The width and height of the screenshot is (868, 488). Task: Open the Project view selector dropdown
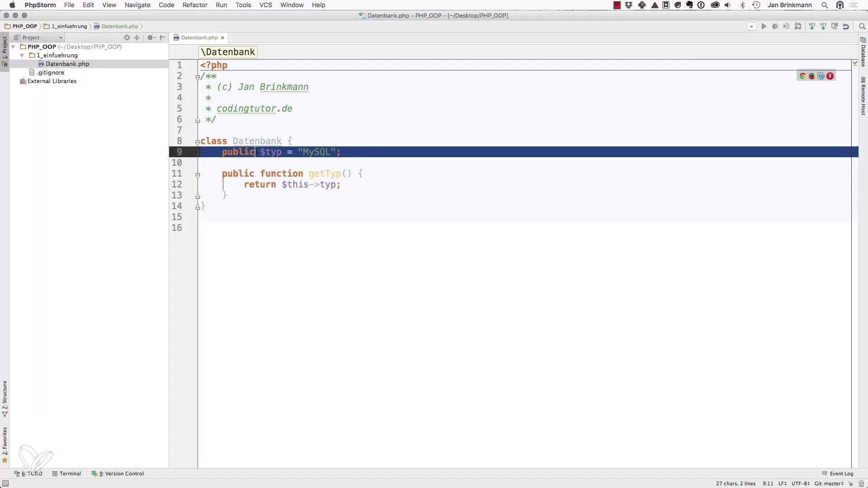coord(38,38)
